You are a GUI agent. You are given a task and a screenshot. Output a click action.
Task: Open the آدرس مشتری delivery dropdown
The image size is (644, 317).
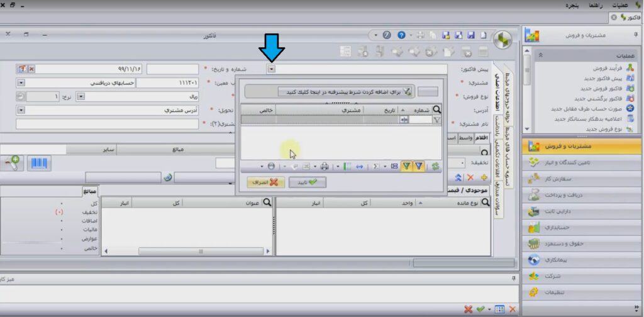tap(21, 111)
